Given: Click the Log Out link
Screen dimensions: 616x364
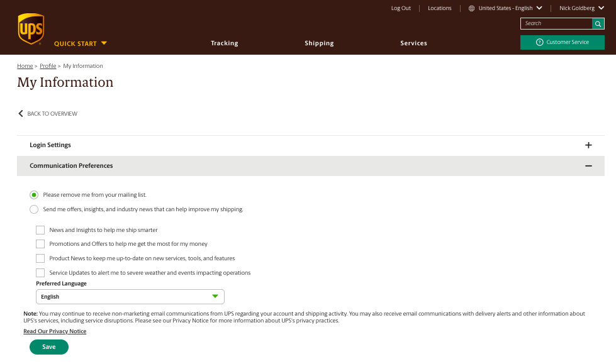Looking at the screenshot, I should click(401, 8).
